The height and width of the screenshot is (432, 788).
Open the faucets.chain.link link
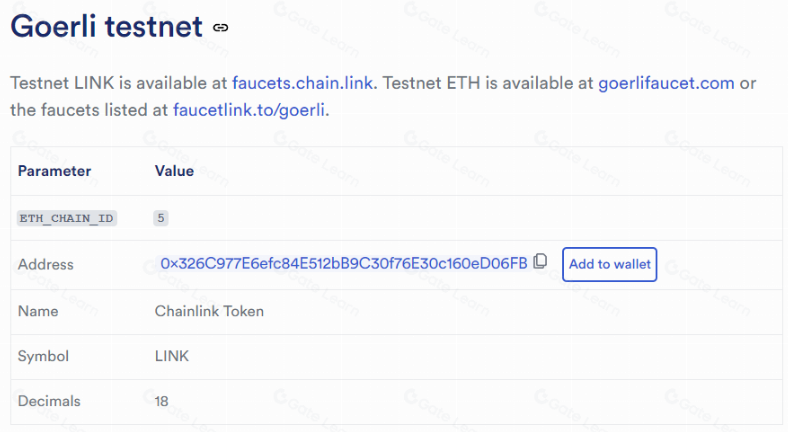tap(303, 83)
